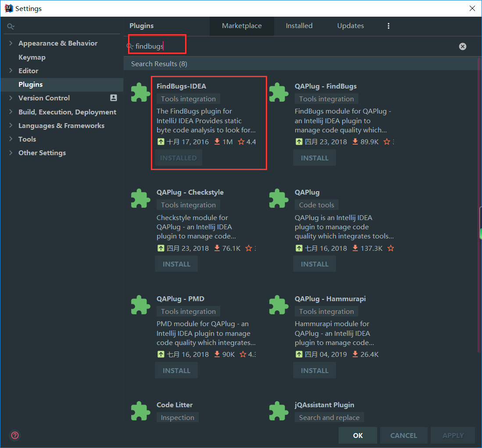
Task: Click the QAPlug - FindBugs plugin icon
Action: 278,92
